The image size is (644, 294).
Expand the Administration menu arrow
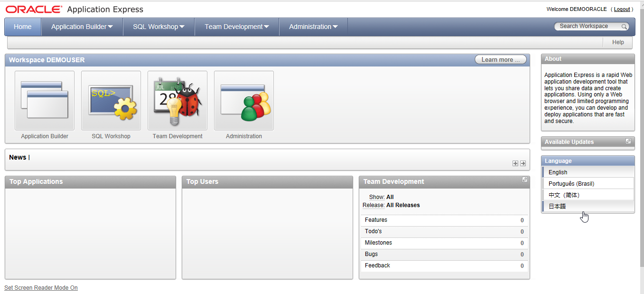[x=335, y=27]
